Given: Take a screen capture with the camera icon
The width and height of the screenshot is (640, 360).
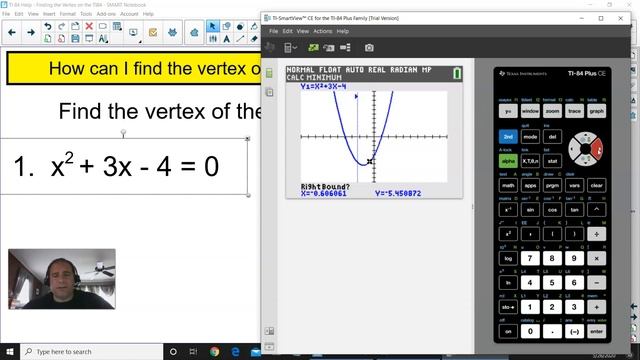Looking at the screenshot, I should (369, 48).
